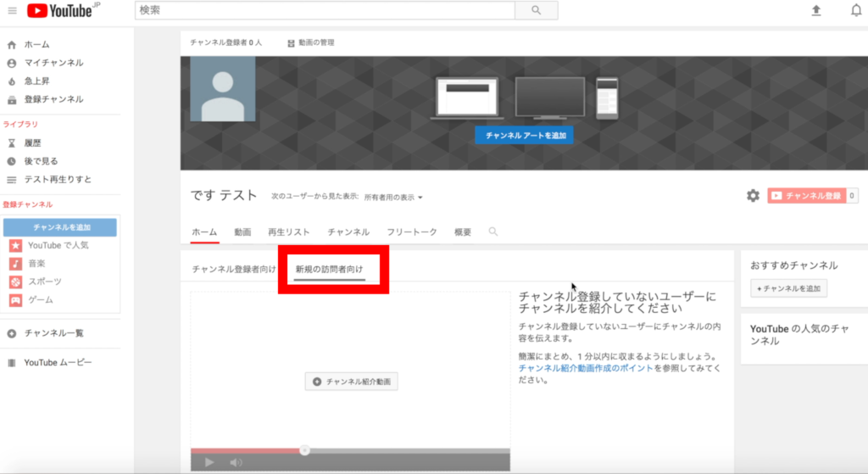The height and width of the screenshot is (474, 868).
Task: Click the チャンネル一覧 plus circle icon
Action: coord(12,333)
